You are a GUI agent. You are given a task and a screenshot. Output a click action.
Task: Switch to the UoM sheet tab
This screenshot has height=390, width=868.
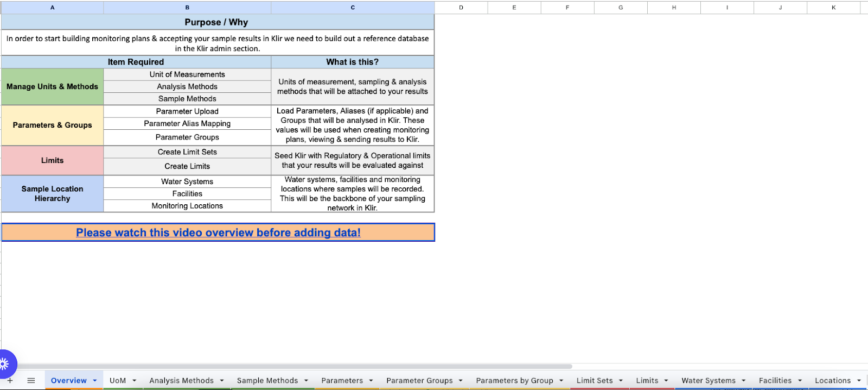tap(118, 381)
